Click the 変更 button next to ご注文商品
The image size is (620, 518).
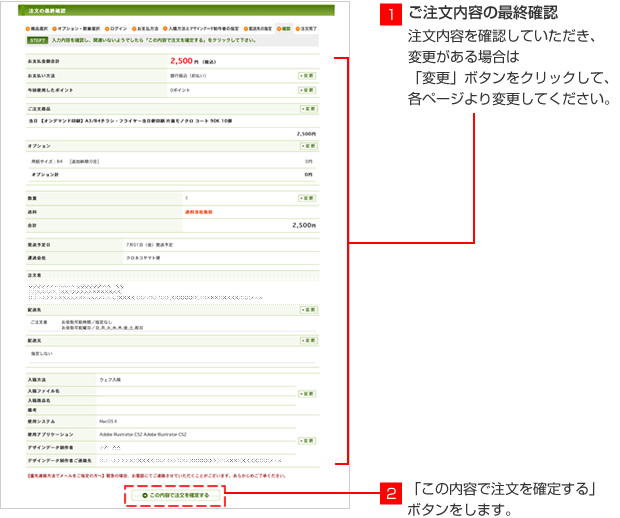click(308, 107)
